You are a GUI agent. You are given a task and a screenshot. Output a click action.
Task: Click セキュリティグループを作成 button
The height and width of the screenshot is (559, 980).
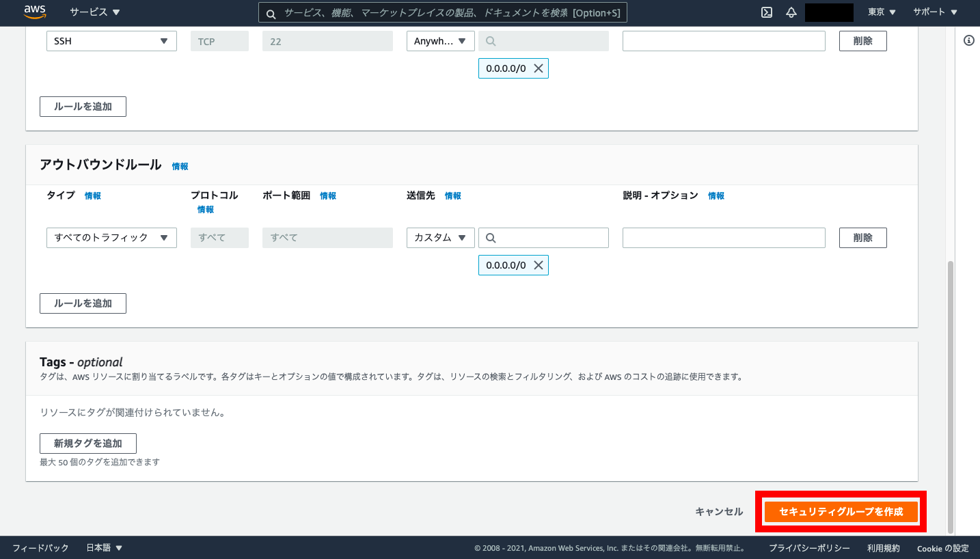click(841, 512)
